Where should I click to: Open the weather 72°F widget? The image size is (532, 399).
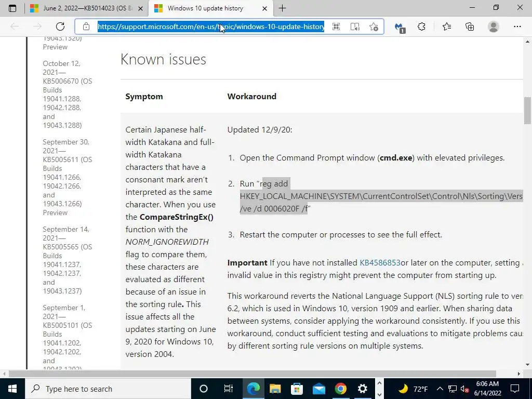(413, 389)
